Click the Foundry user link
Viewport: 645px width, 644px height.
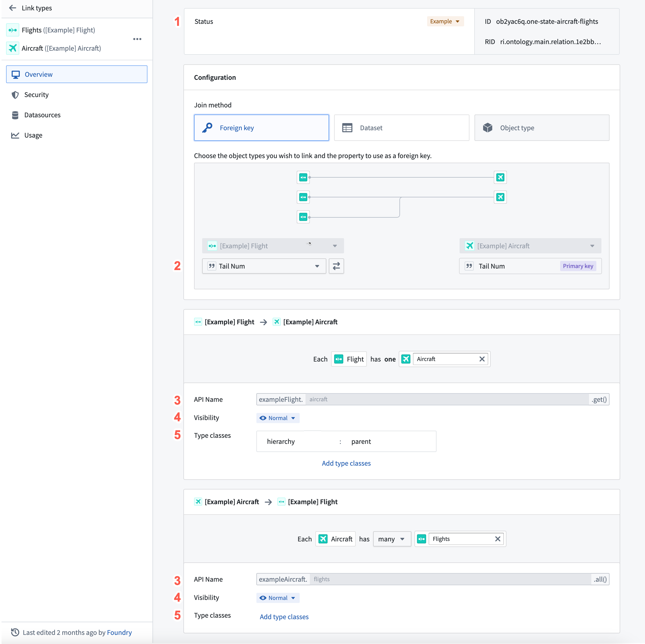coord(119,632)
